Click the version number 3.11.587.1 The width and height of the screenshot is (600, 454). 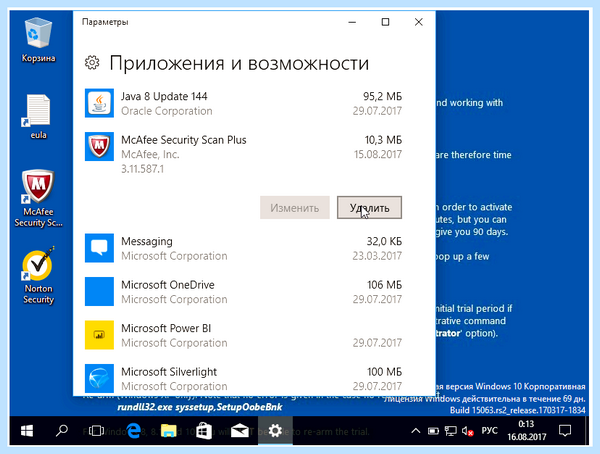[142, 169]
